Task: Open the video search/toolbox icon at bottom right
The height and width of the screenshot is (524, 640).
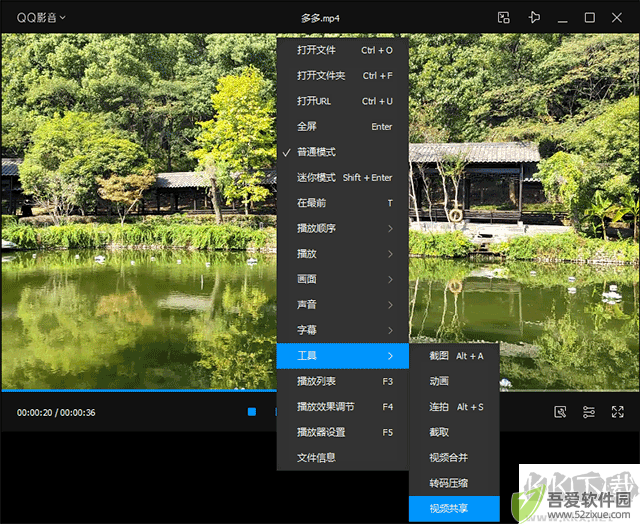Action: click(x=560, y=412)
